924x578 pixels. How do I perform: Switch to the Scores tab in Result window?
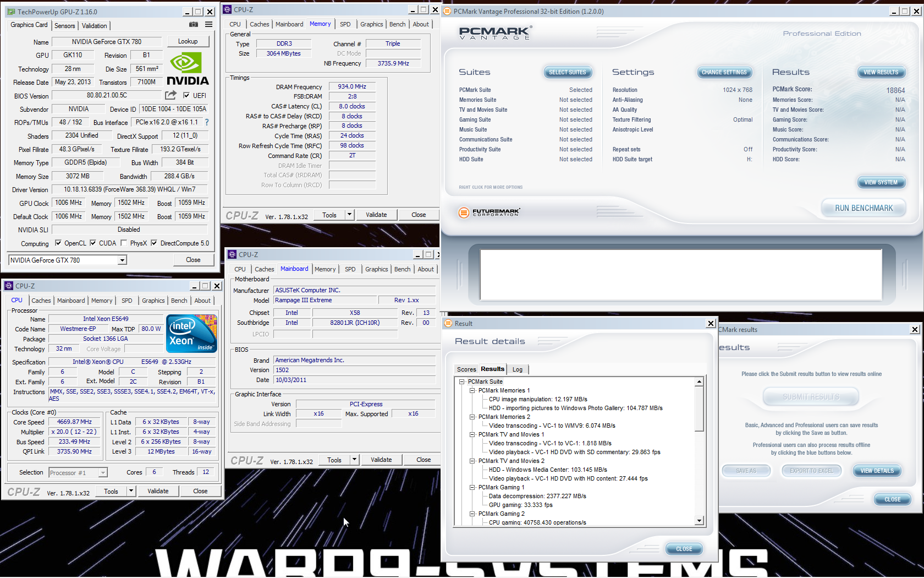click(x=466, y=369)
